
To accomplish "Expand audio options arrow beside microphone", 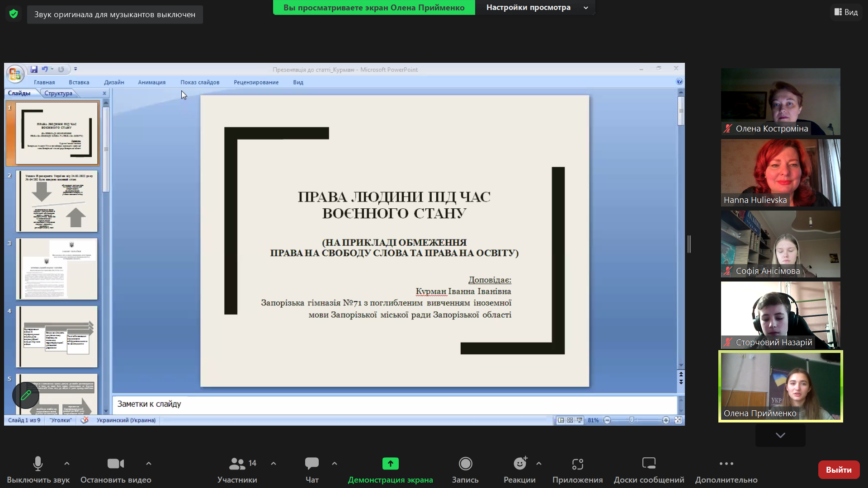I will 67,464.
